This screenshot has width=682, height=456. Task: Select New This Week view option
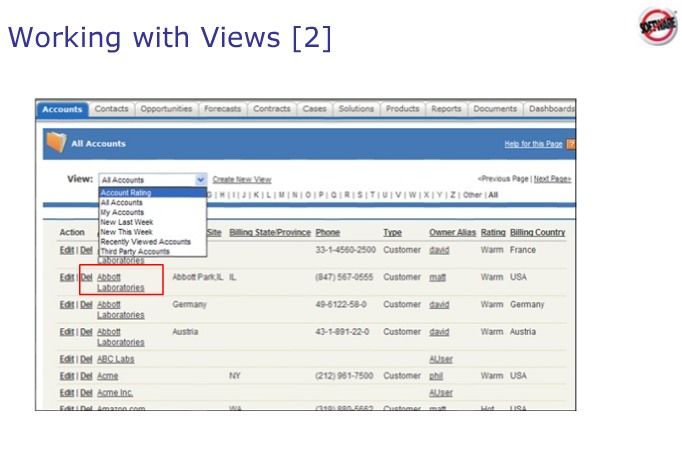127,232
